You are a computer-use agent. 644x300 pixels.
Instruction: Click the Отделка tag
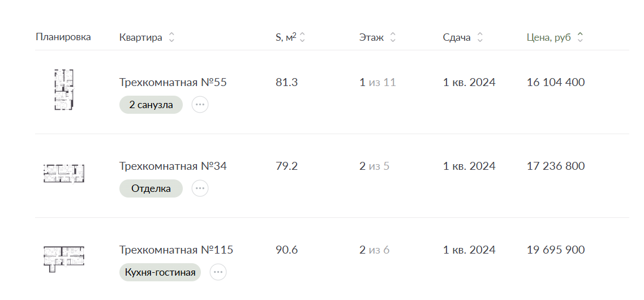coord(151,188)
